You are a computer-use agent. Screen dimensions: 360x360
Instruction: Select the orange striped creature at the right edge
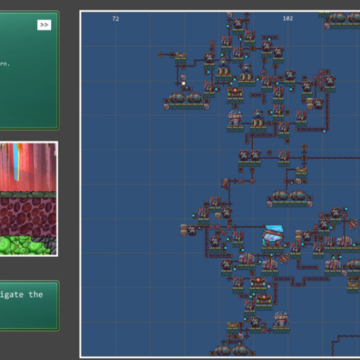pos(353,224)
